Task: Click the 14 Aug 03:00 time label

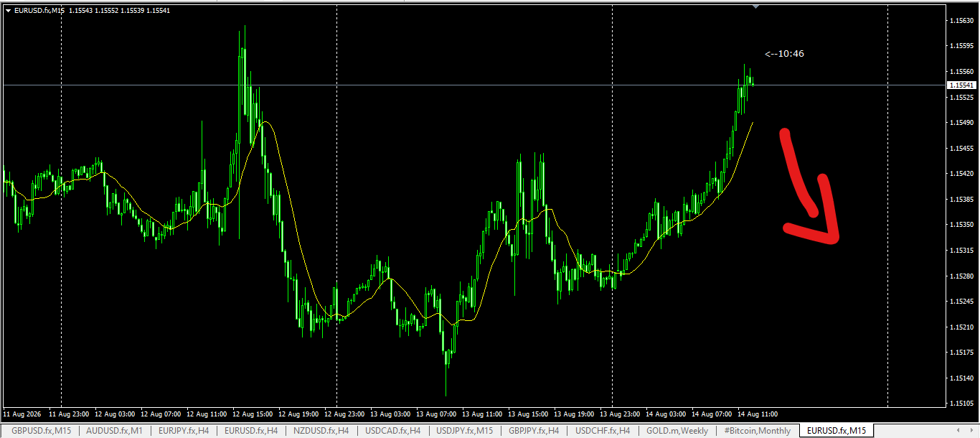Action: click(666, 414)
